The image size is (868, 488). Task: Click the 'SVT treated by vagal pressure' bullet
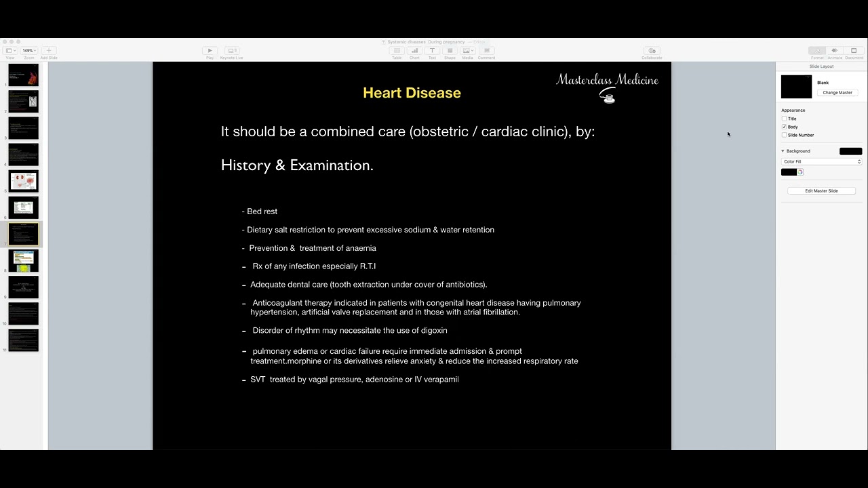coord(351,380)
